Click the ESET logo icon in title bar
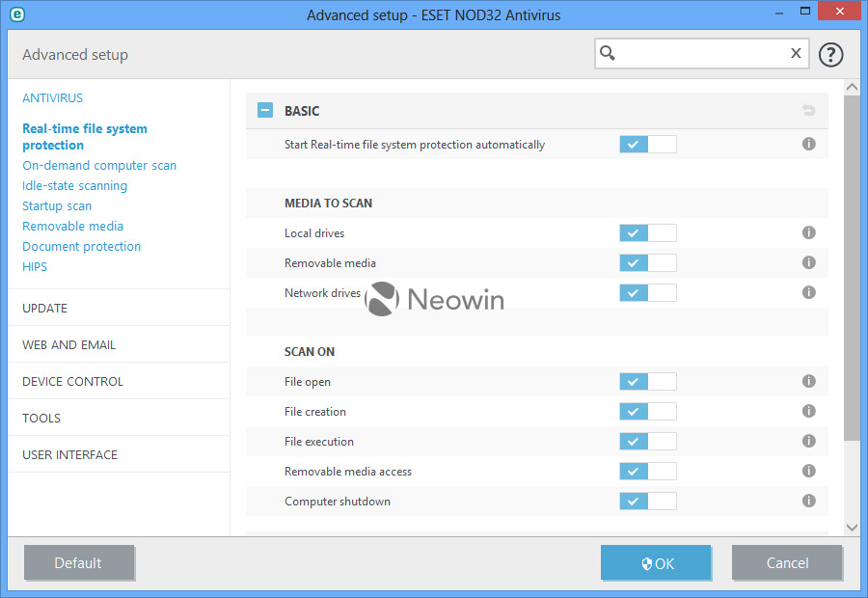 pos(17,14)
